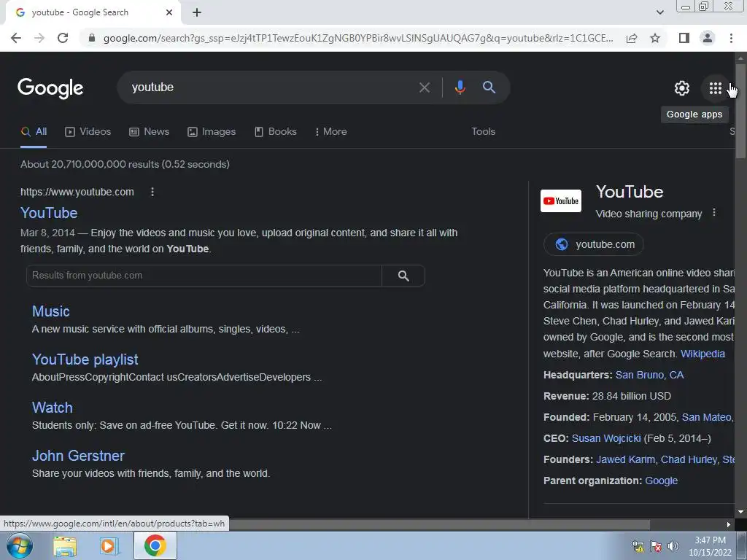Click the Video sharing company subtitle

point(649,214)
